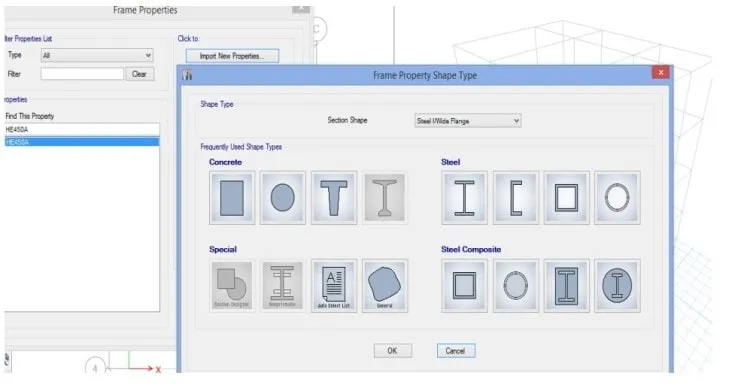Select the Steel channel section icon
Image resolution: width=750 pixels, height=385 pixels.
tap(516, 198)
